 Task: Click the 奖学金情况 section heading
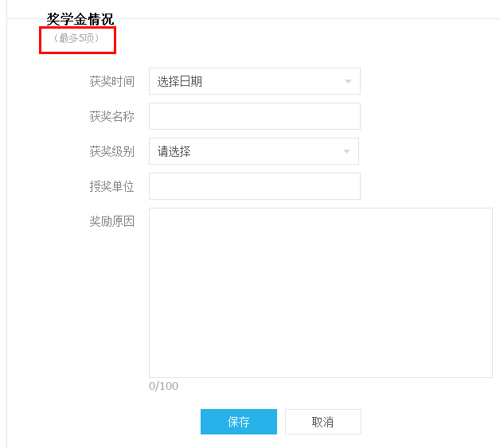coord(80,19)
